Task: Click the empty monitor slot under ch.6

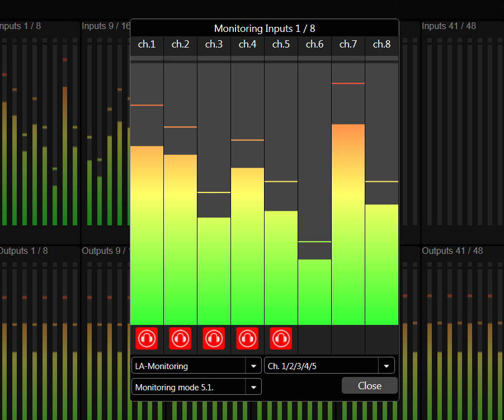Action: [x=314, y=338]
